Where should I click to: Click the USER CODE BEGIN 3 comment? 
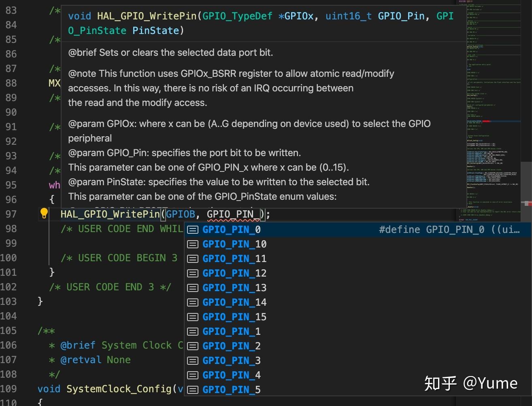click(x=119, y=258)
